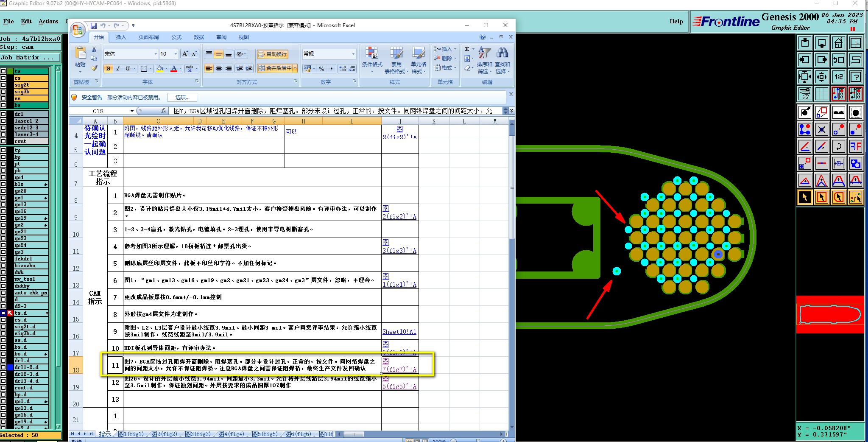Screen dimensions: 868x442
Task: Click the 自动换行 wrap text button
Action: tap(273, 54)
